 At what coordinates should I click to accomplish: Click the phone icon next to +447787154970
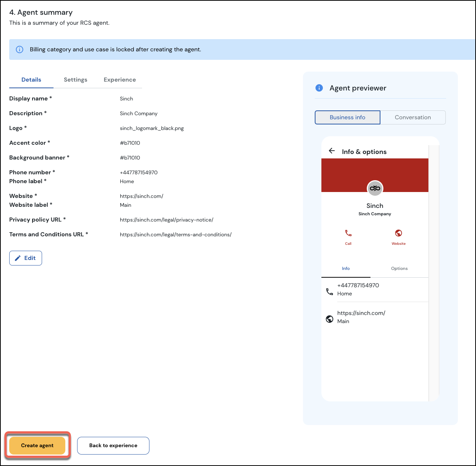[x=330, y=291]
